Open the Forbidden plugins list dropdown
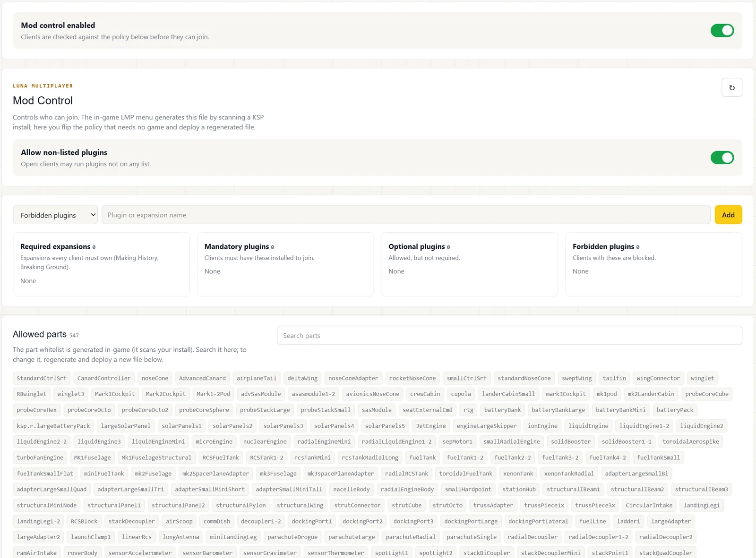 pos(55,215)
